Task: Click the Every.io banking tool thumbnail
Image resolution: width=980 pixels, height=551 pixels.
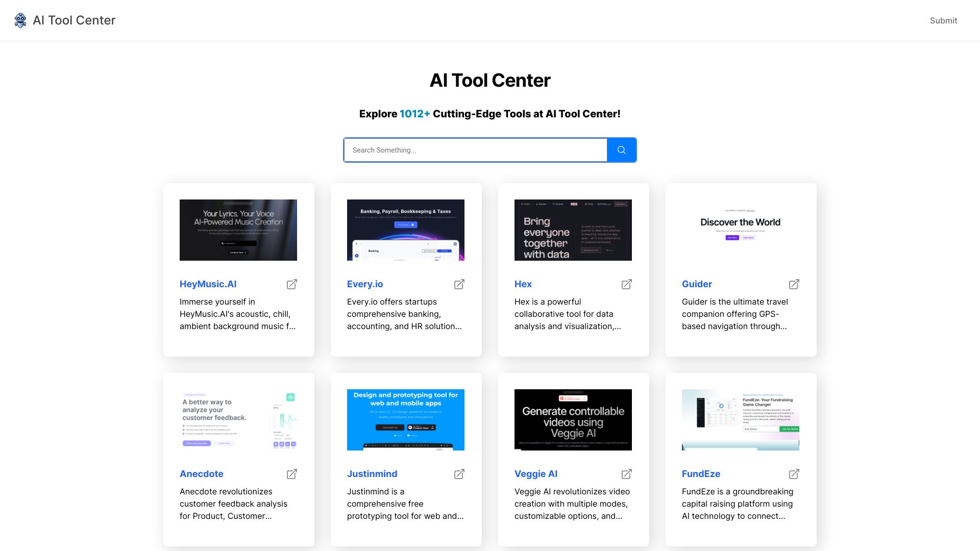Action: point(406,230)
